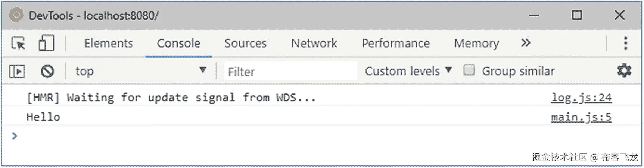Switch to the Elements tab
Screen dimensions: 644x168
[108, 43]
